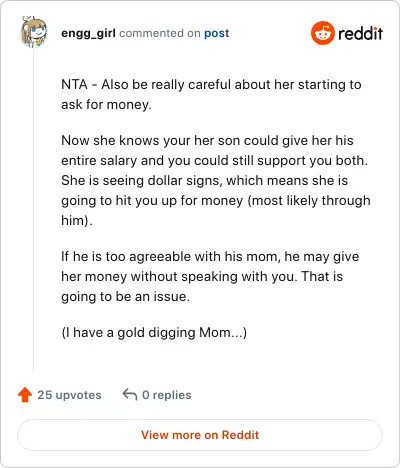Click the orange upvote arrow icon

coord(25,395)
